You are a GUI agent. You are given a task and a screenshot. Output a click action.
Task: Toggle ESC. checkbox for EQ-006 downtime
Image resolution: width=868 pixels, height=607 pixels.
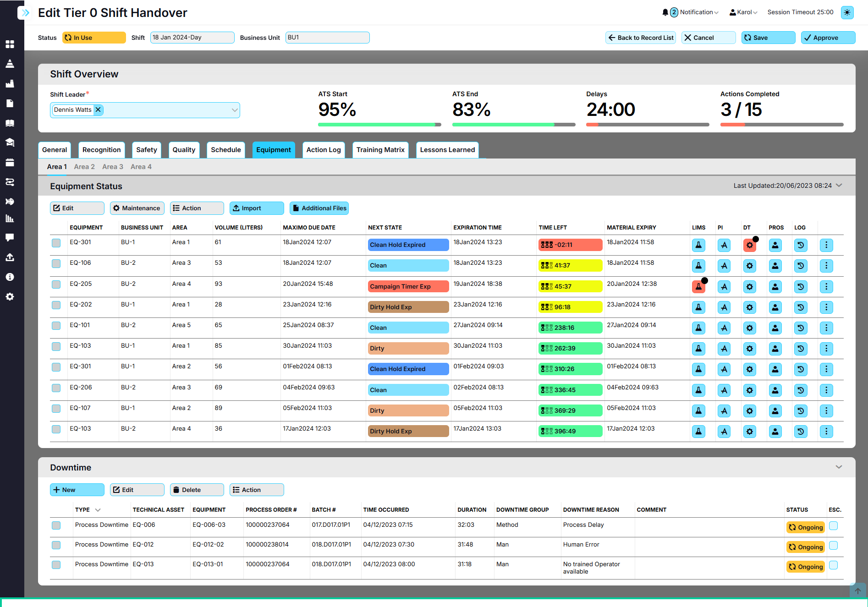tap(834, 525)
